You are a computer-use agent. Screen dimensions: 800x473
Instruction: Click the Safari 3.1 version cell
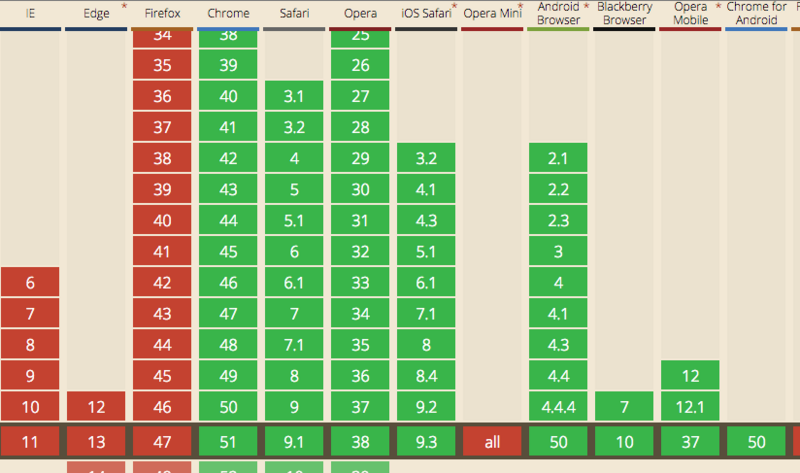(x=294, y=96)
